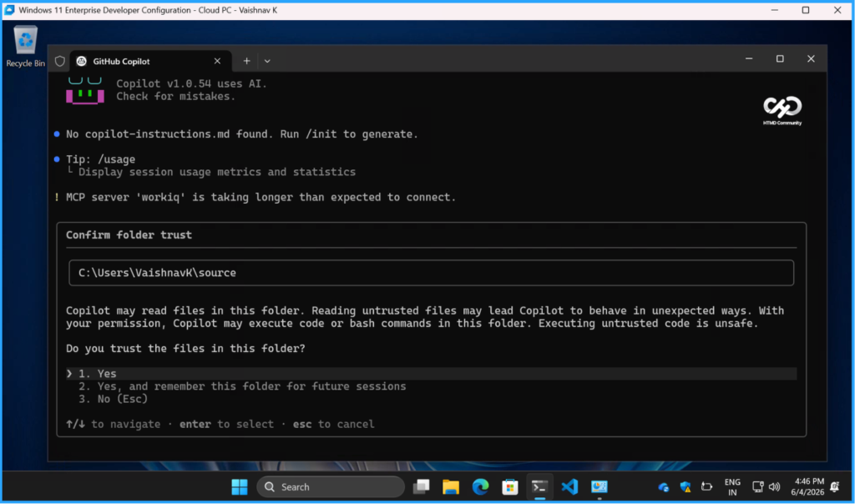Open Task View from the taskbar
This screenshot has height=504, width=855.
pyautogui.click(x=421, y=486)
